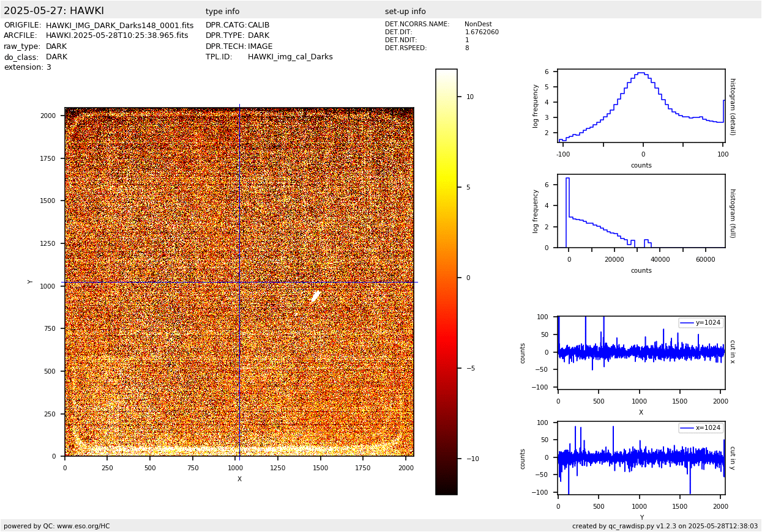Viewport: 762px width, 532px height.
Task: Select the DET.NCORRS.NAME value NonDest
Action: coord(478,24)
